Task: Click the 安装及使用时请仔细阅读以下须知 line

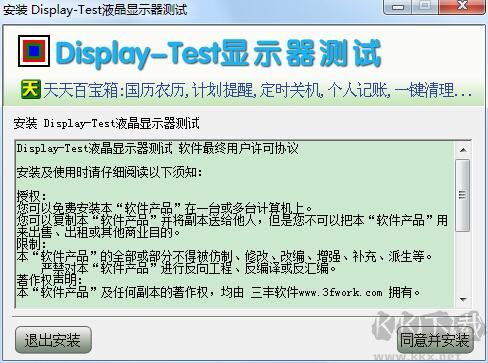Action: pyautogui.click(x=109, y=172)
